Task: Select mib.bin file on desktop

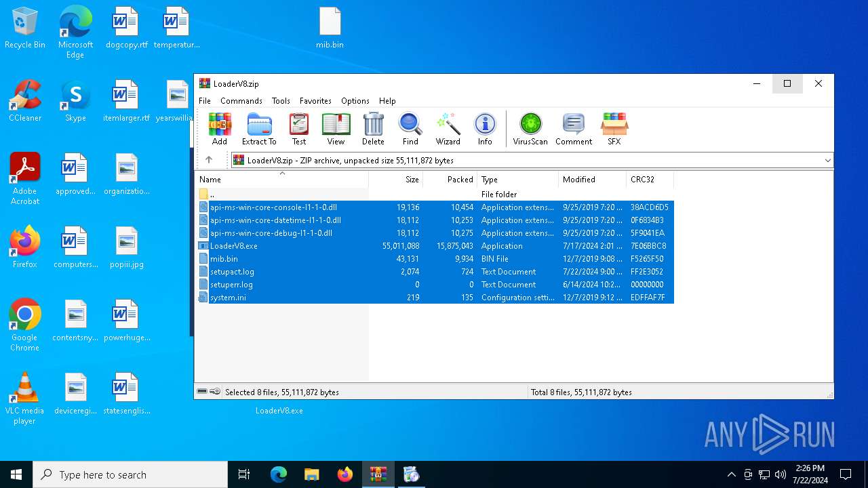Action: tap(330, 28)
